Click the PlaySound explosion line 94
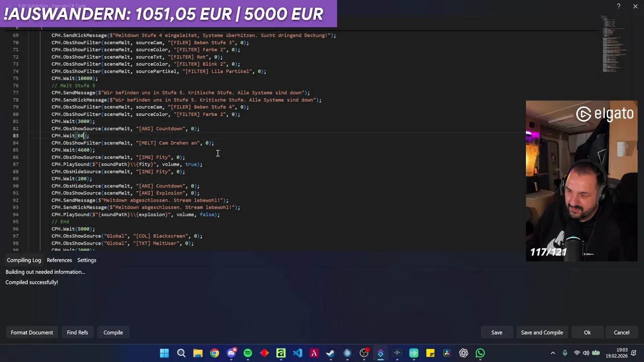 (135, 215)
